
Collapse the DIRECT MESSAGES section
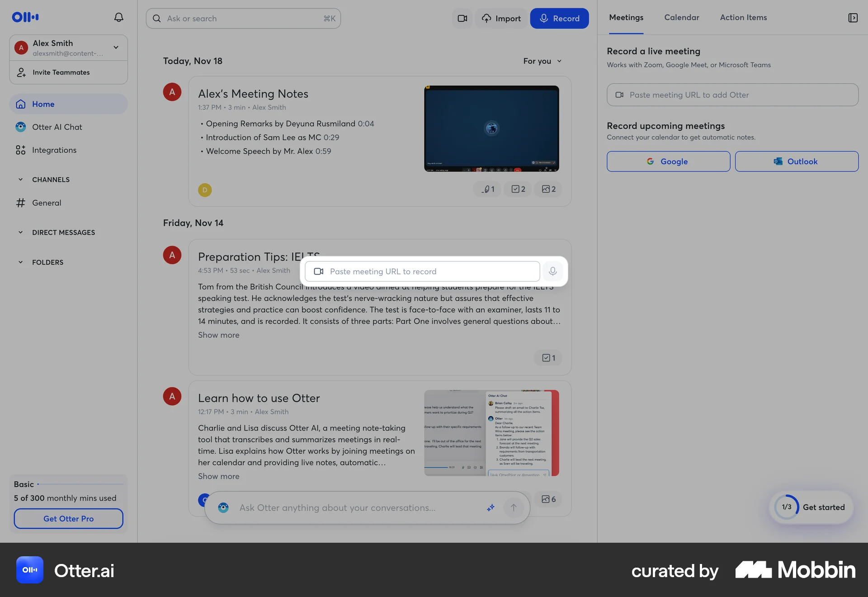pos(20,232)
